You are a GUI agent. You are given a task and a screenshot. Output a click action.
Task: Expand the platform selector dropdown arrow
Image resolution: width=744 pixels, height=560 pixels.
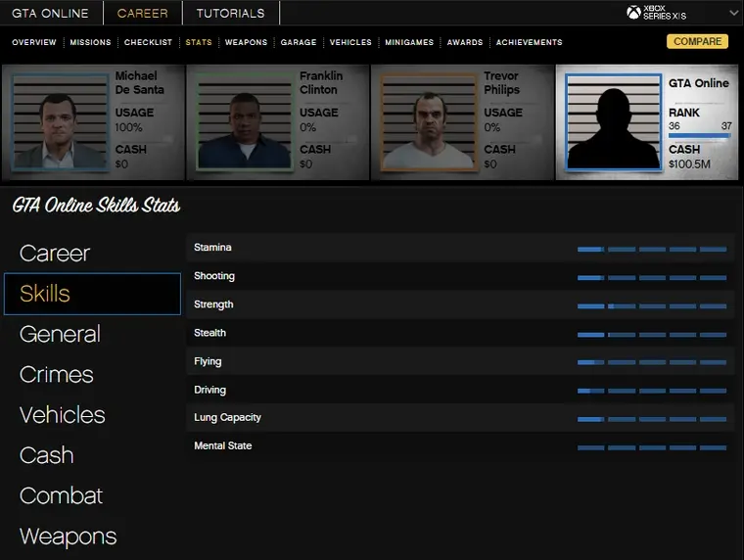733,13
